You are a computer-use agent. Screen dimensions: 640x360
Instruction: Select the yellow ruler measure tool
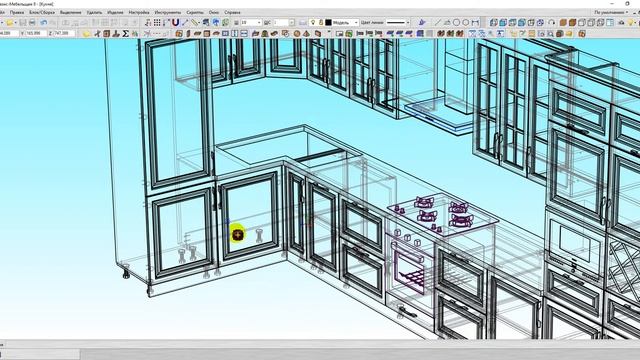point(195,22)
